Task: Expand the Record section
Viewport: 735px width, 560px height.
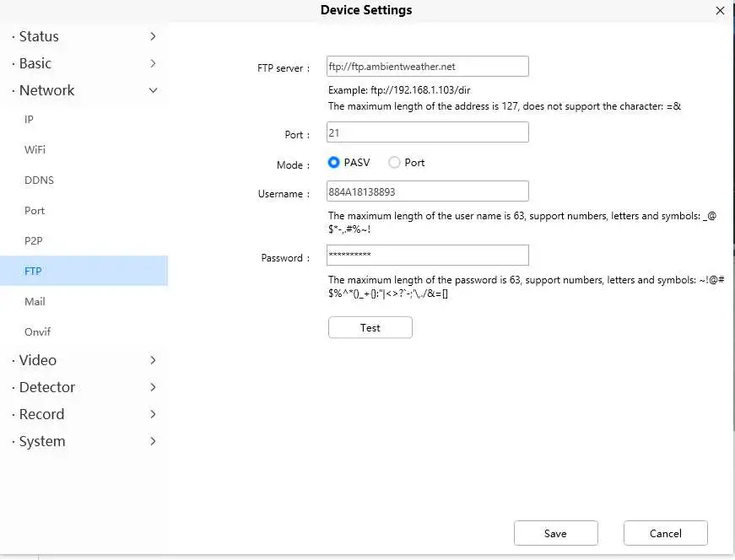Action: (x=84, y=414)
